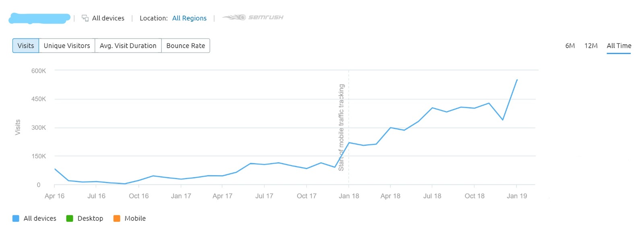Click the Jan 19 peak data point
The width and height of the screenshot is (644, 237).
518,80
